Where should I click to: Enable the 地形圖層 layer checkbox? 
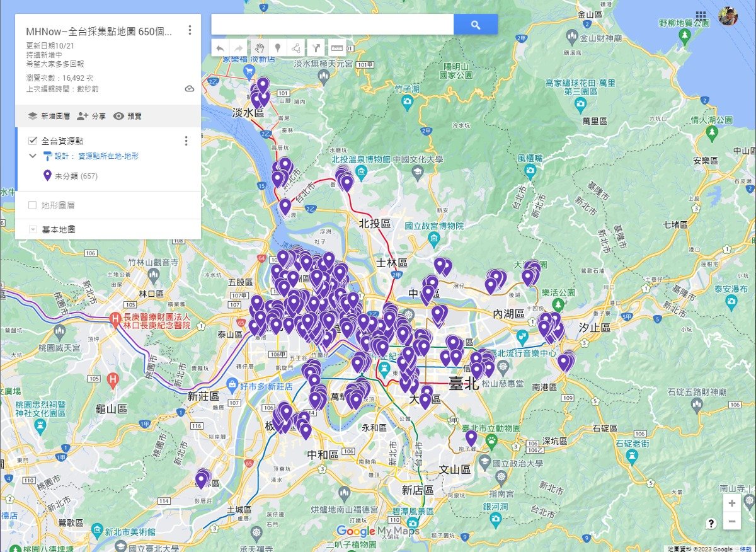pyautogui.click(x=33, y=205)
